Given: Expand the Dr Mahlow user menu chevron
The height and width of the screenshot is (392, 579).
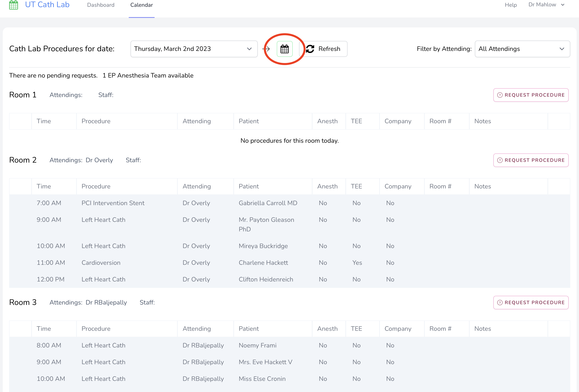Looking at the screenshot, I should (563, 5).
